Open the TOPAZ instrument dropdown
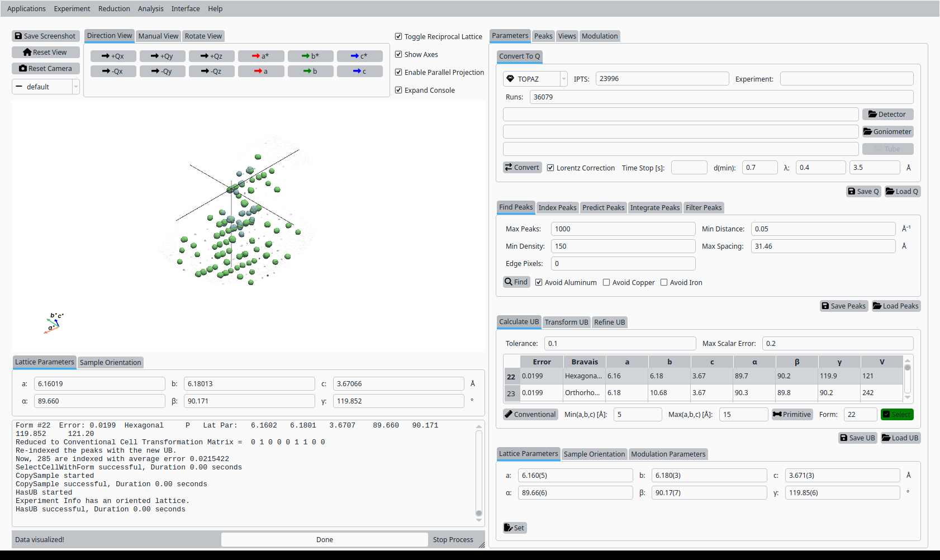 point(535,79)
